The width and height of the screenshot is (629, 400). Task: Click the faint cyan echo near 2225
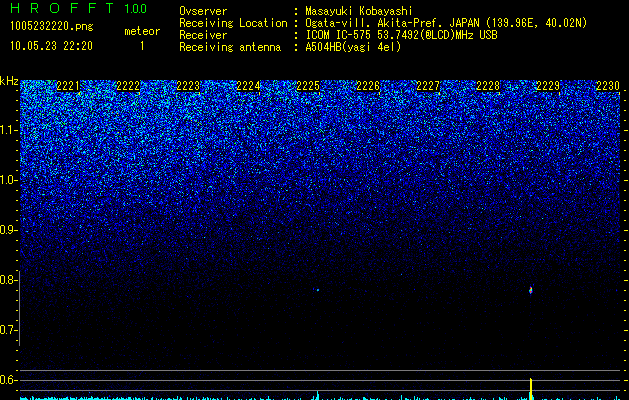(318, 290)
